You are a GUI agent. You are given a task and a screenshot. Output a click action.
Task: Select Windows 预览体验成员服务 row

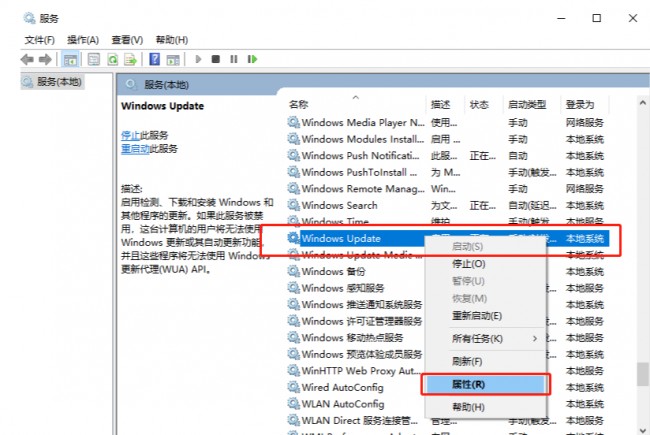356,354
